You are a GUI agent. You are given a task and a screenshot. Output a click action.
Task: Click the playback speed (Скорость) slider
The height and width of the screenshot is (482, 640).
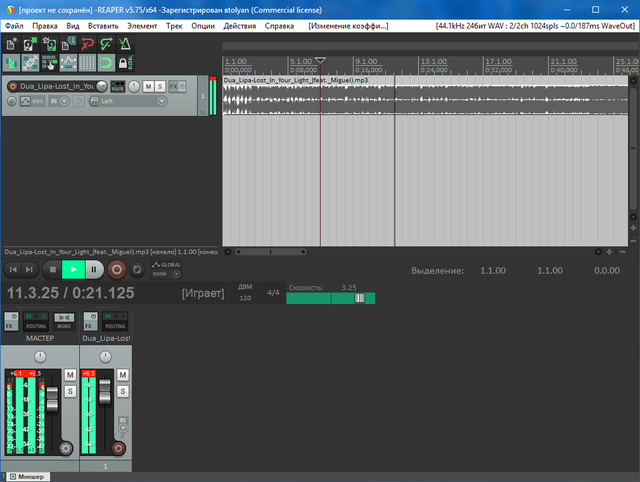pyautogui.click(x=330, y=298)
